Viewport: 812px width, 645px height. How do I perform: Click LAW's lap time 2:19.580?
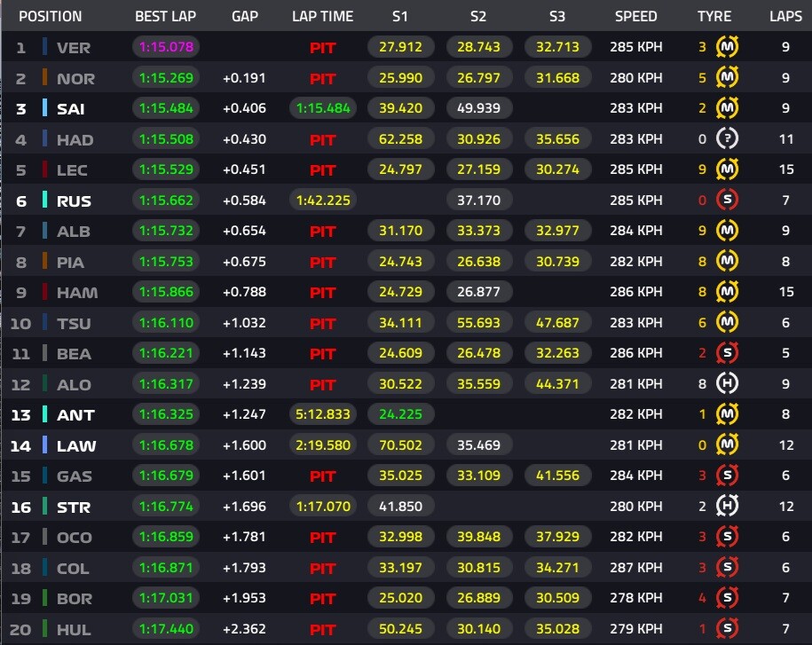pyautogui.click(x=323, y=444)
